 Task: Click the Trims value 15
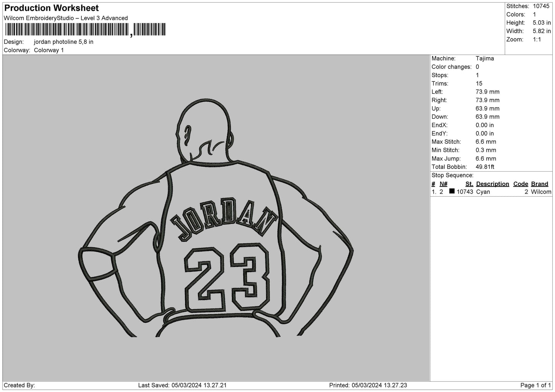pyautogui.click(x=479, y=84)
